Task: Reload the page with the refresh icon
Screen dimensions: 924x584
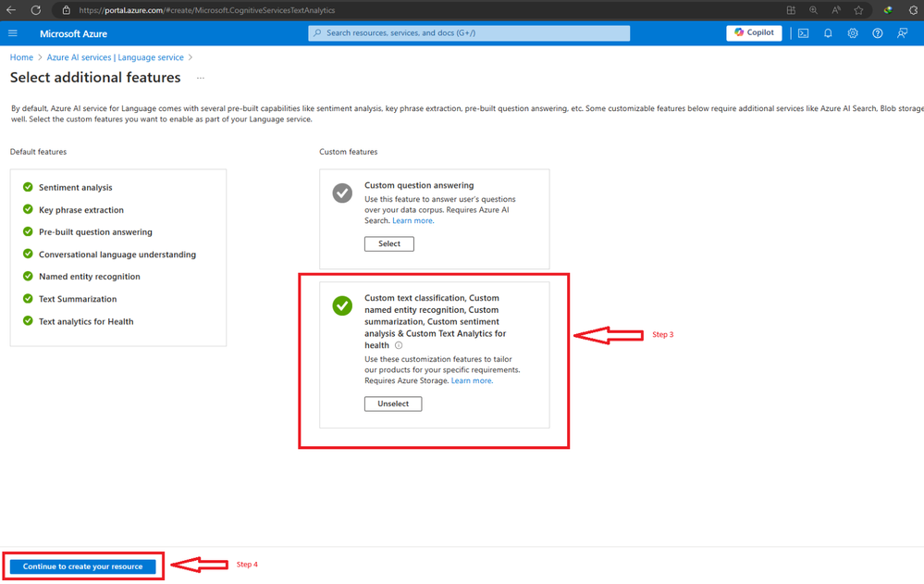Action: click(36, 10)
